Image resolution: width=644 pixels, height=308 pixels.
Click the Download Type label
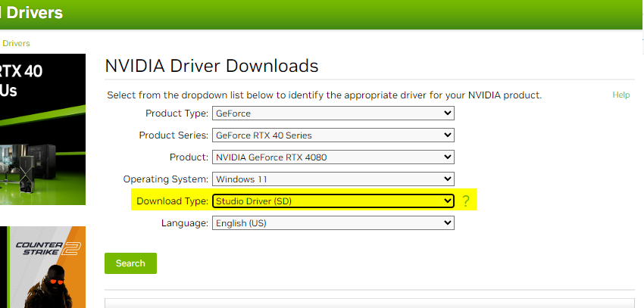point(173,201)
